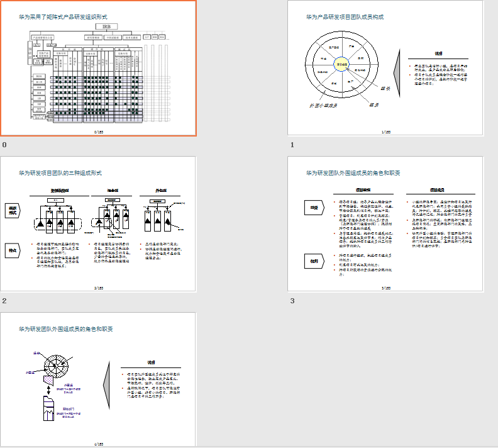
Task: Click slide number label 0
Action: 4,145
